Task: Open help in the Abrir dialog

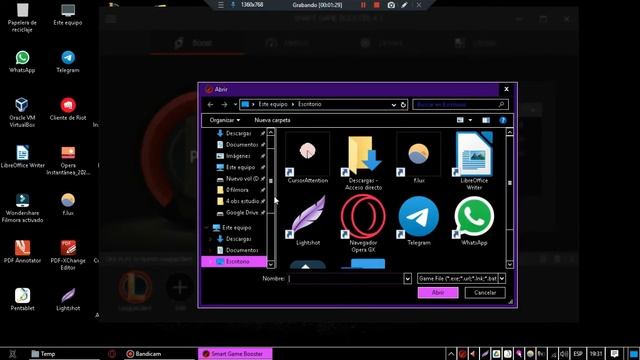Action: pyautogui.click(x=503, y=120)
